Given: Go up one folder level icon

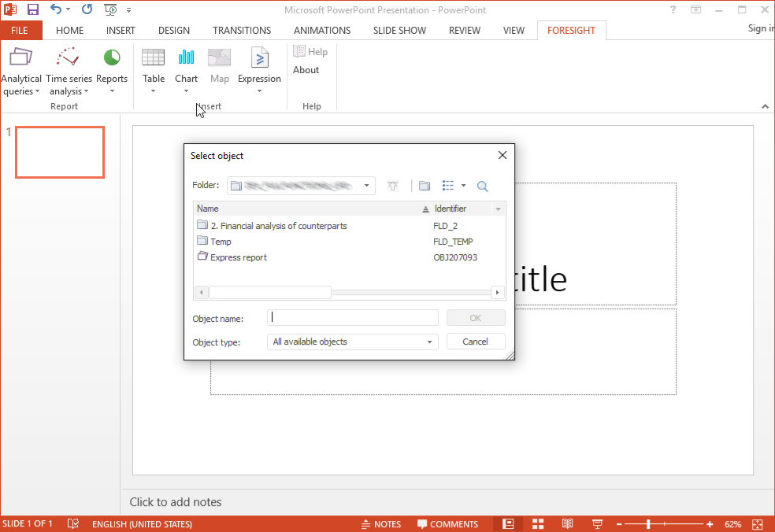Looking at the screenshot, I should coord(392,186).
